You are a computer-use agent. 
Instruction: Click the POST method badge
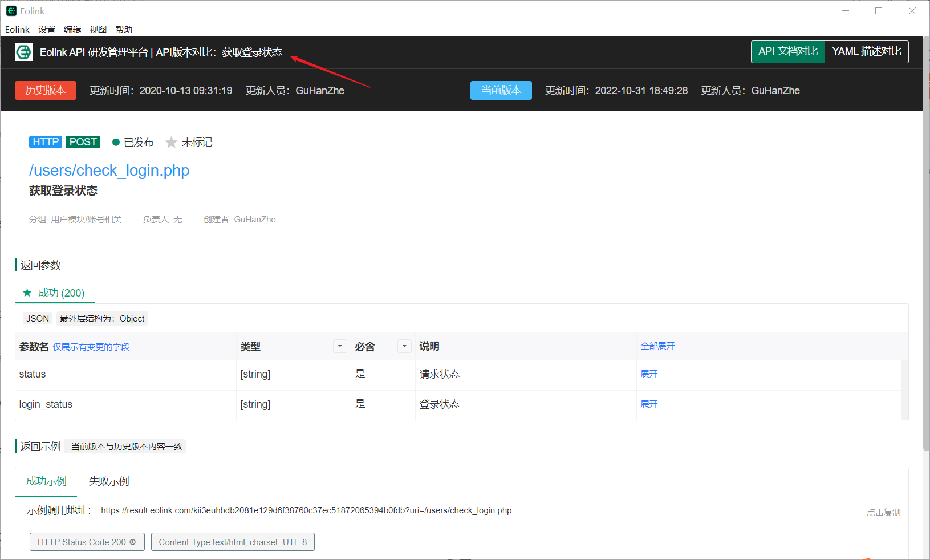click(83, 142)
